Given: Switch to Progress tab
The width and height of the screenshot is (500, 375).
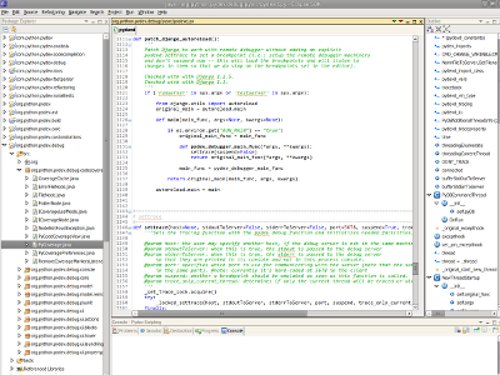Looking at the screenshot, I should [207, 331].
